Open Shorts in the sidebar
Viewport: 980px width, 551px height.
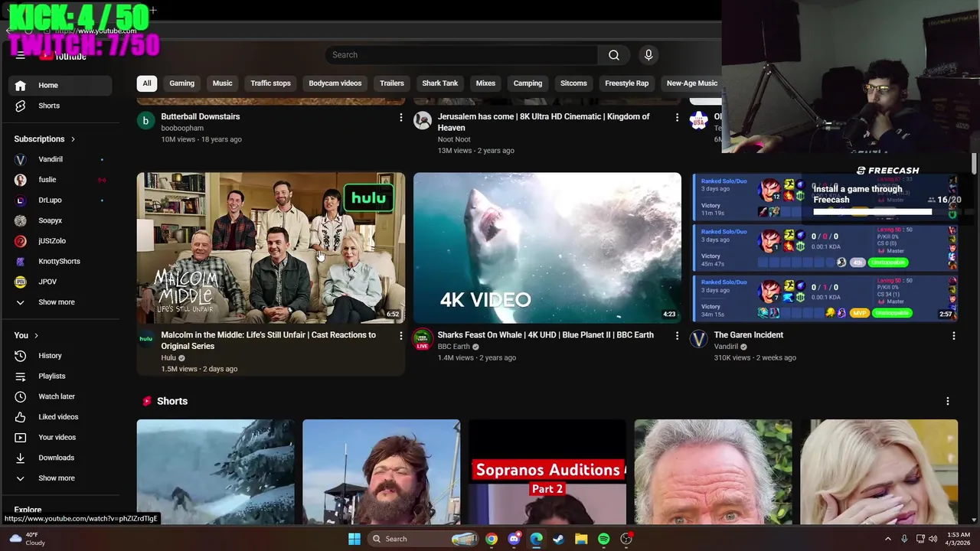[60, 106]
